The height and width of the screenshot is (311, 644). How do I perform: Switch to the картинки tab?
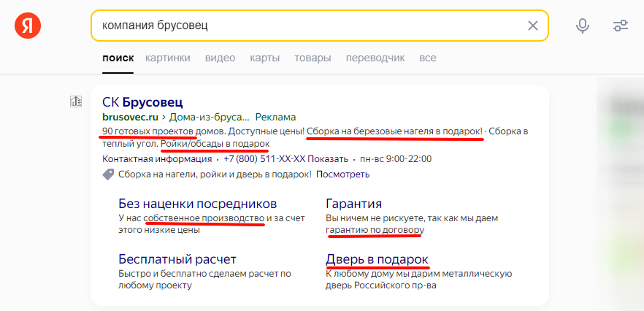click(x=168, y=58)
